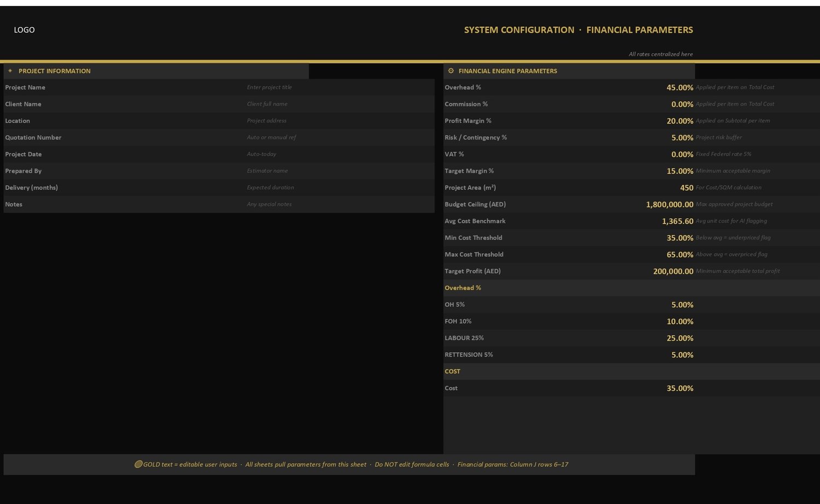Click the FINANCIAL ENGINE PARAMETERS section header
820x504 pixels.
(x=569, y=71)
